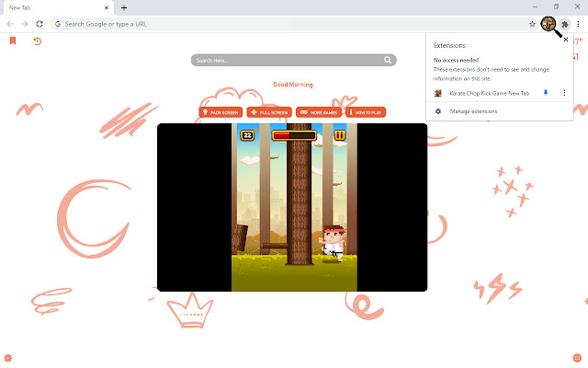Click the Full Screen button
The width and height of the screenshot is (588, 368).
click(269, 112)
